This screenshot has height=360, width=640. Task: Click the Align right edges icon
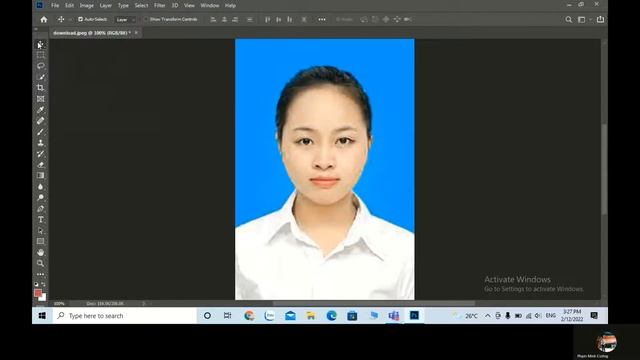235,19
